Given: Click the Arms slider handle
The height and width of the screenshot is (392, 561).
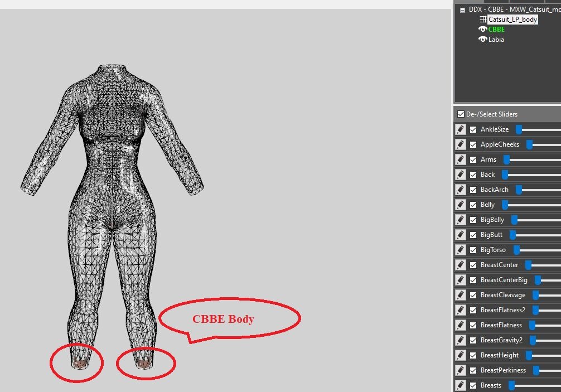Looking at the screenshot, I should pyautogui.click(x=506, y=159).
